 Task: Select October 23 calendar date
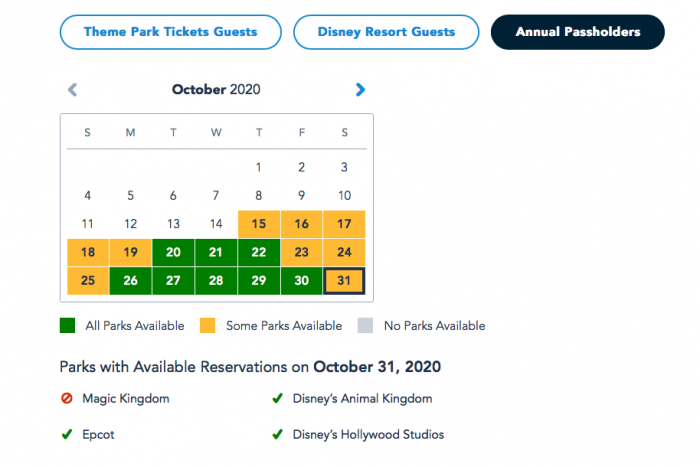coord(301,252)
